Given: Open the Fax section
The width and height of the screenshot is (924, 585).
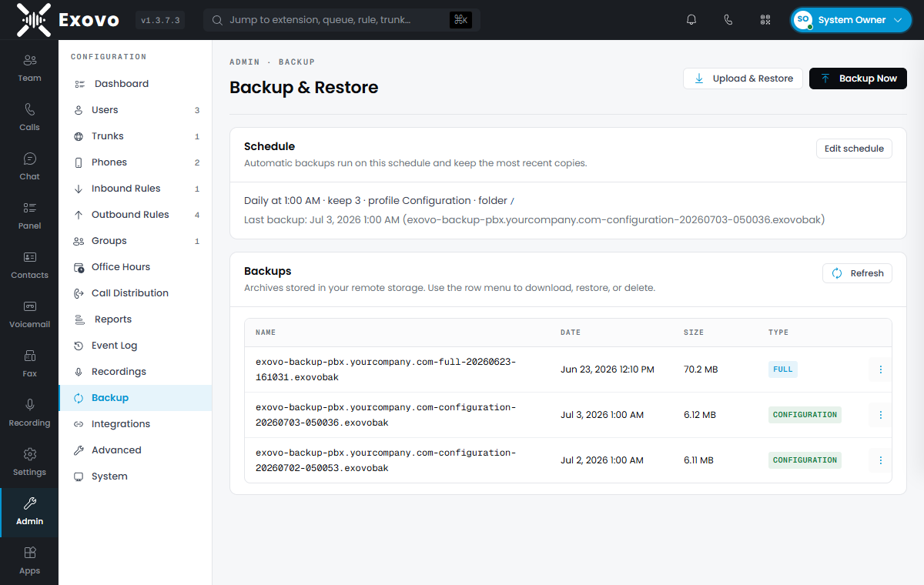Looking at the screenshot, I should 29,363.
